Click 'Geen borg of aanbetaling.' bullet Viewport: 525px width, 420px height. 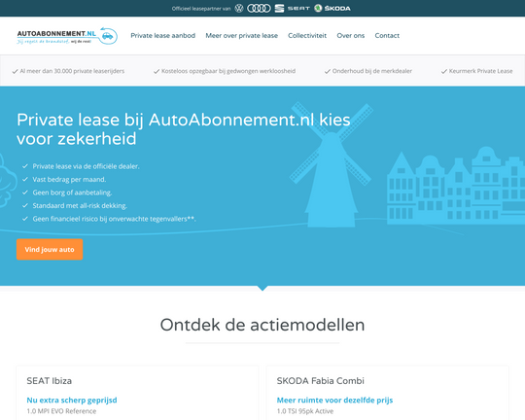[x=72, y=192]
